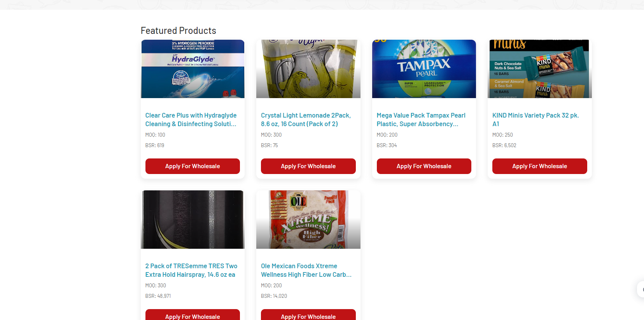Click the 2 Pack of TRESemme title

(191, 270)
